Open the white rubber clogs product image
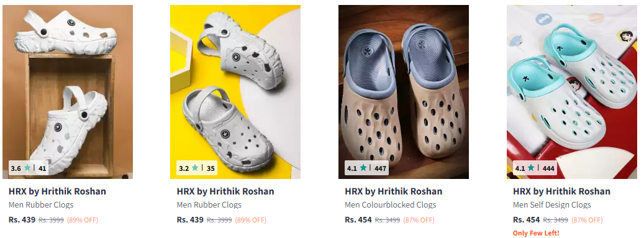Image resolution: width=644 pixels, height=238 pixels. pyautogui.click(x=67, y=92)
